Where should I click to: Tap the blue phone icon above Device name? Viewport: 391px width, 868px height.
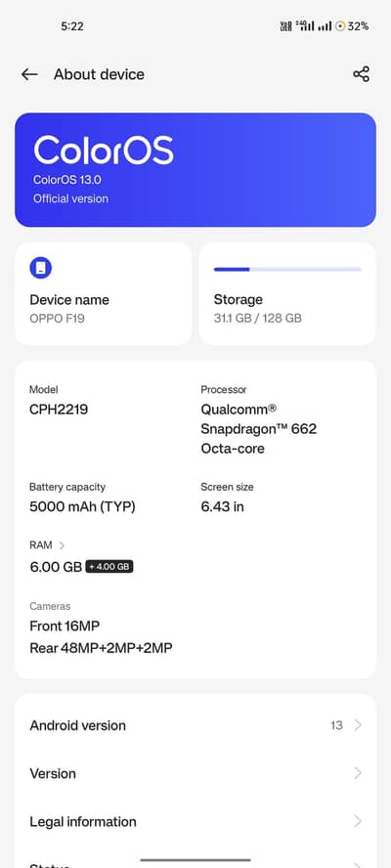point(40,268)
